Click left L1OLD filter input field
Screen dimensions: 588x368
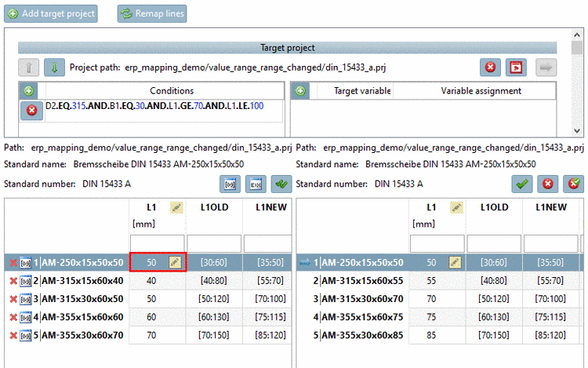(x=214, y=243)
